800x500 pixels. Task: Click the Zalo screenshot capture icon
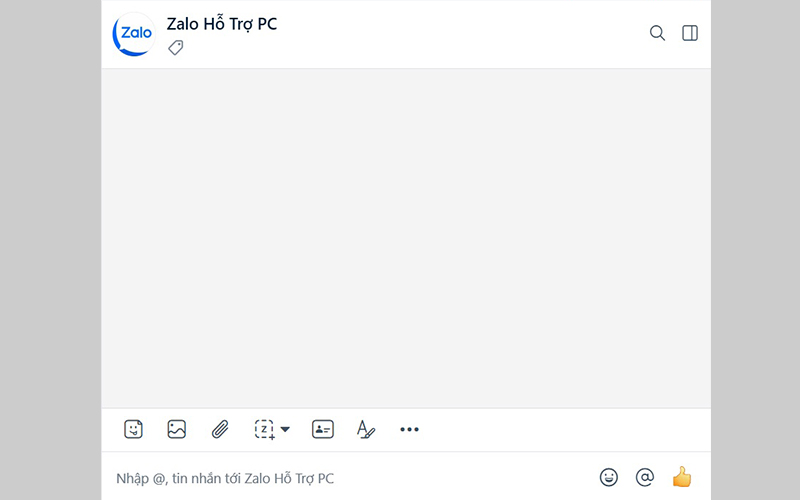(264, 429)
